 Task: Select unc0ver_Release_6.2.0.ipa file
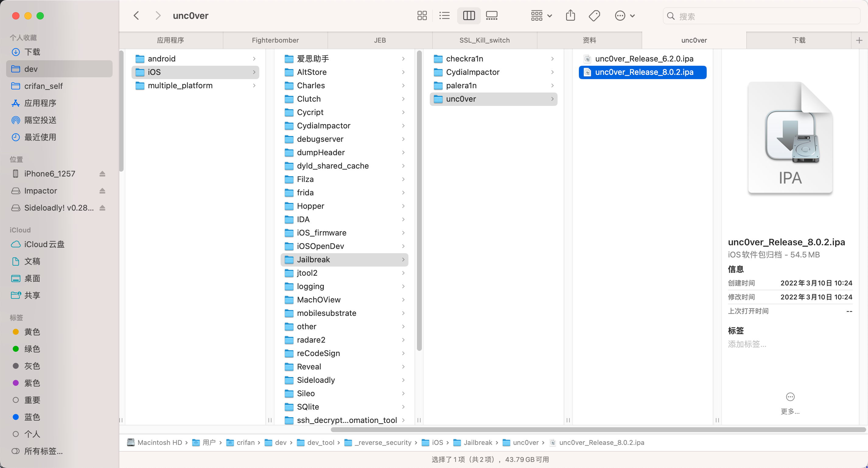(642, 59)
